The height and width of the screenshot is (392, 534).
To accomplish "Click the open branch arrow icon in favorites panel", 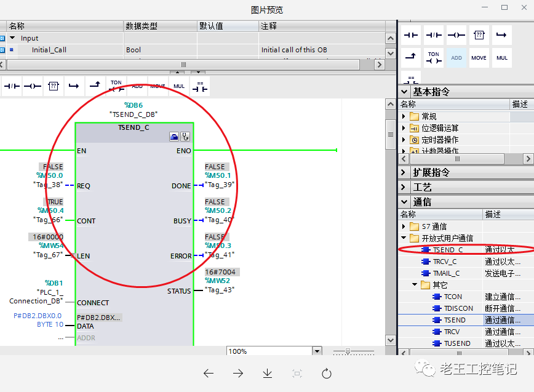I will coord(501,35).
